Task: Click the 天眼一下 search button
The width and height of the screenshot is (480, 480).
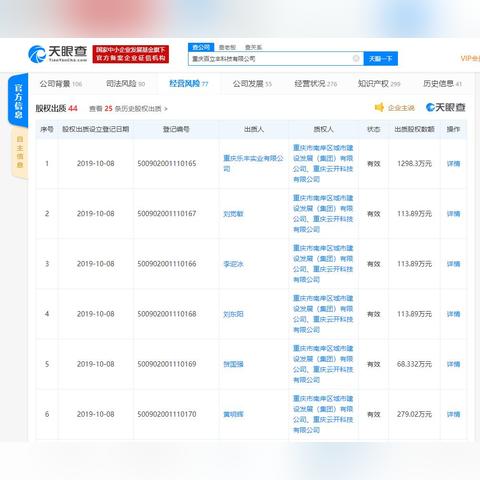Action: pos(380,59)
